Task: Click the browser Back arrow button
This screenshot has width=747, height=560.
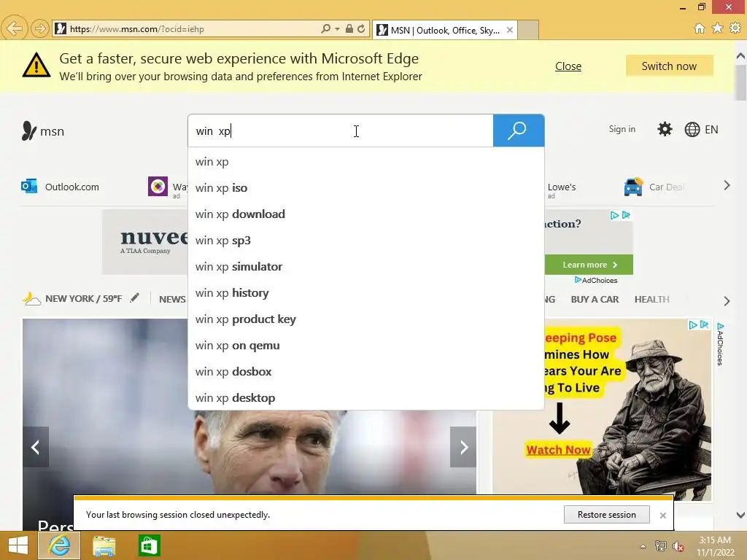Action: (15, 28)
